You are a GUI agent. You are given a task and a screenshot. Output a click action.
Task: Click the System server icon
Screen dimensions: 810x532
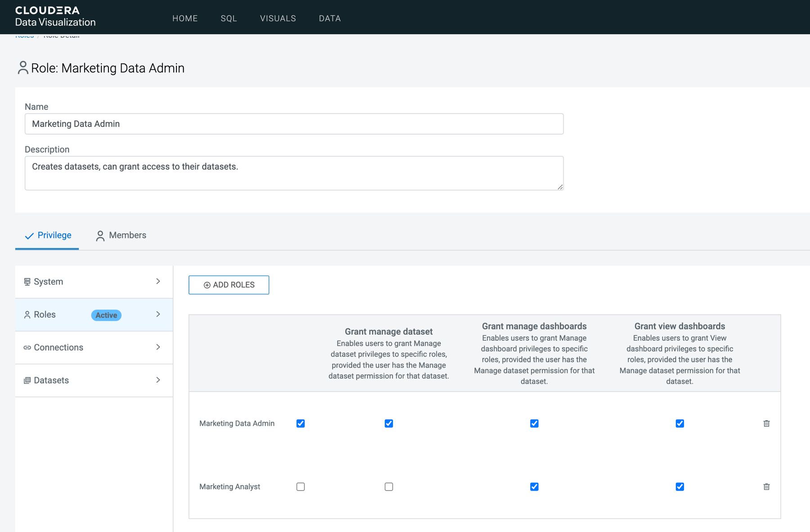(27, 282)
